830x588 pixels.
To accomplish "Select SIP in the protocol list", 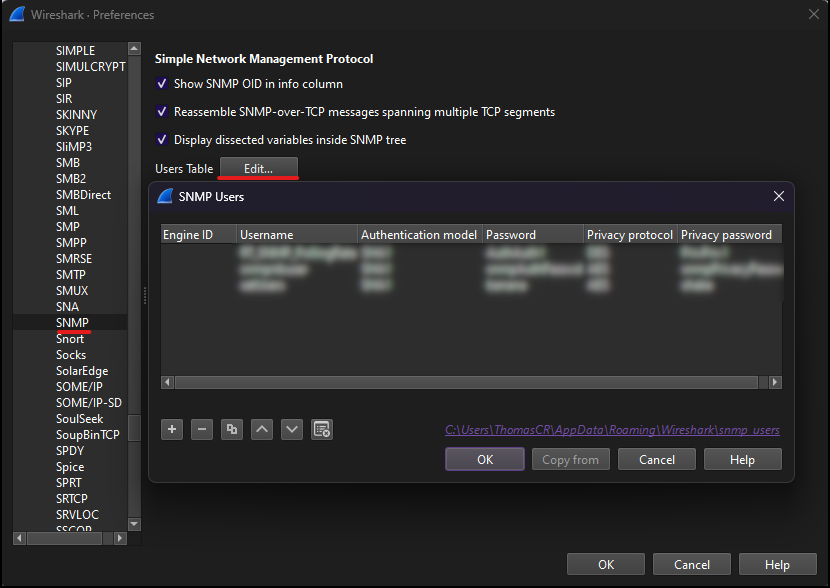I will coord(64,83).
